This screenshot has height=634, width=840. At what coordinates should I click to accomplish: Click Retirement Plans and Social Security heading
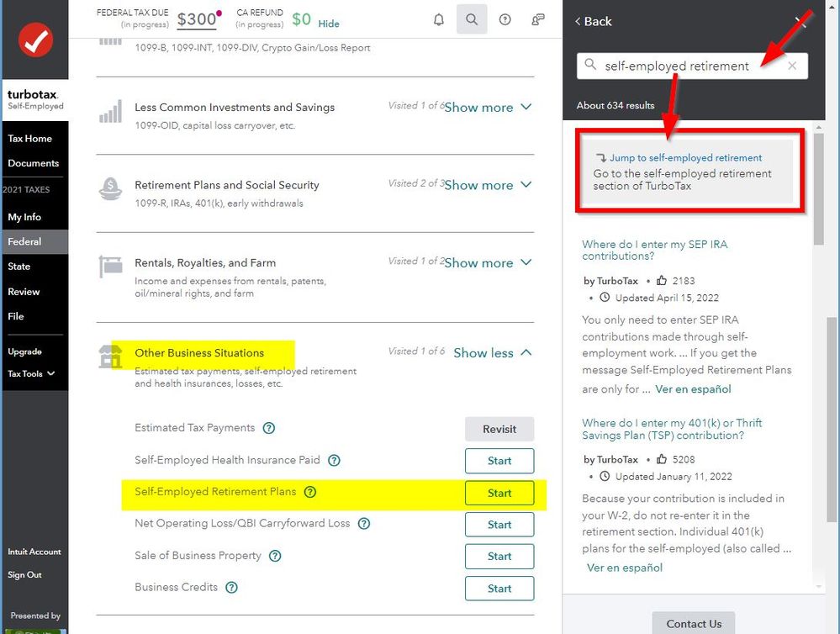coord(227,185)
